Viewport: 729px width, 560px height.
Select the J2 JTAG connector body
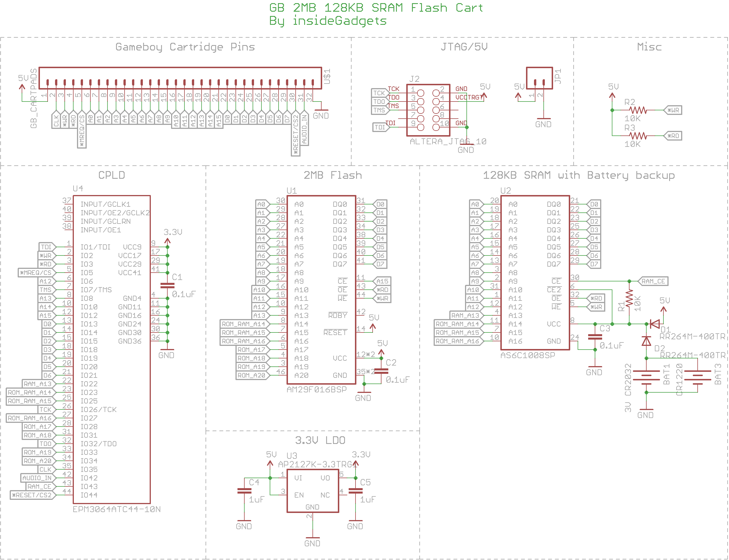428,110
